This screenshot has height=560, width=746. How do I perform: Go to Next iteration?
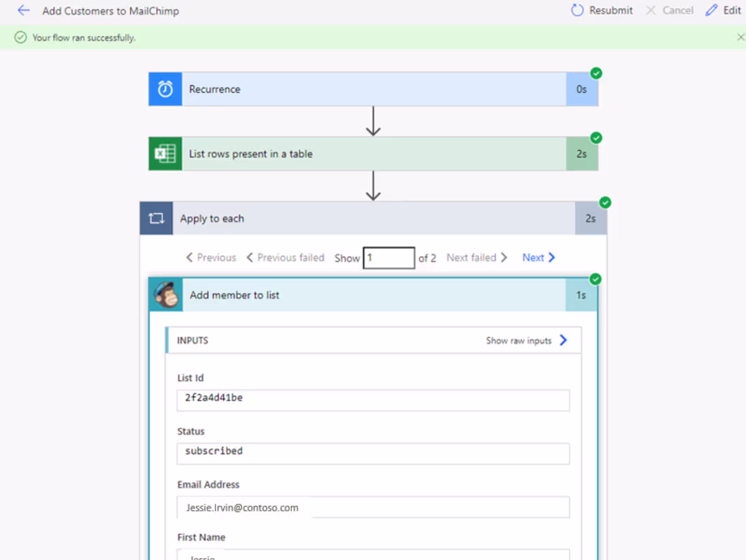click(x=538, y=258)
